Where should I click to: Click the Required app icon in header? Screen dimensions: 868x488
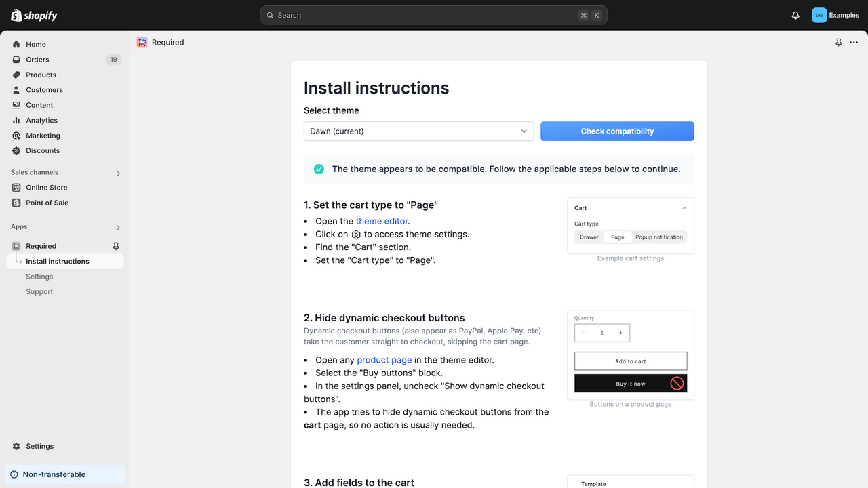(142, 42)
